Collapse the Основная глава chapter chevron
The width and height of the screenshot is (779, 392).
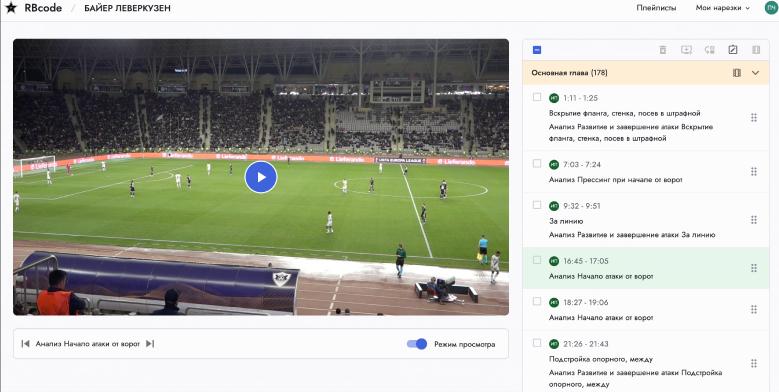click(x=755, y=73)
